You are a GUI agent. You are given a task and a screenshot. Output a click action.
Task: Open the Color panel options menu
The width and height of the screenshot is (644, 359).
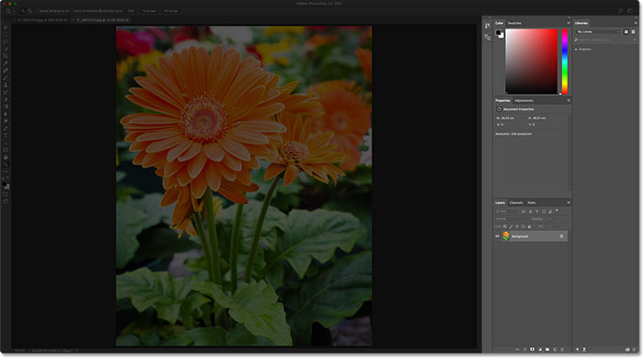pos(569,23)
